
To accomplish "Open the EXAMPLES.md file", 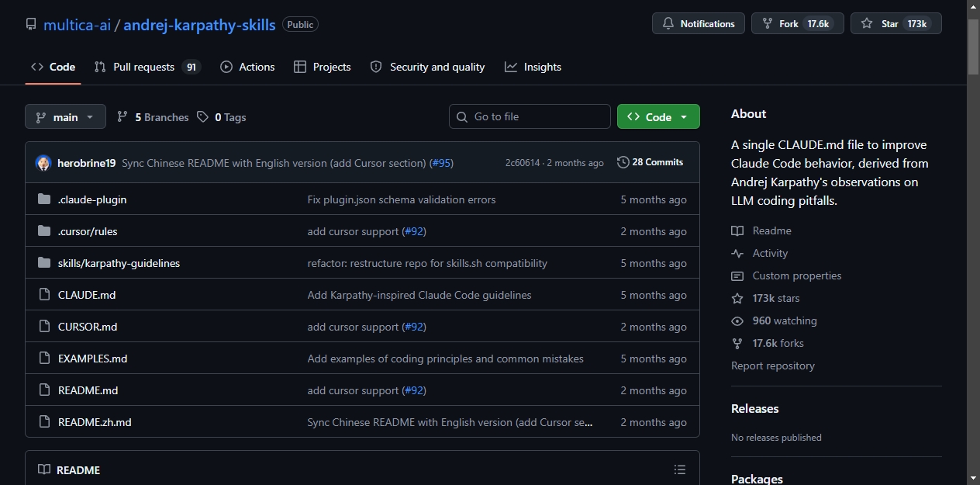I will pyautogui.click(x=92, y=359).
